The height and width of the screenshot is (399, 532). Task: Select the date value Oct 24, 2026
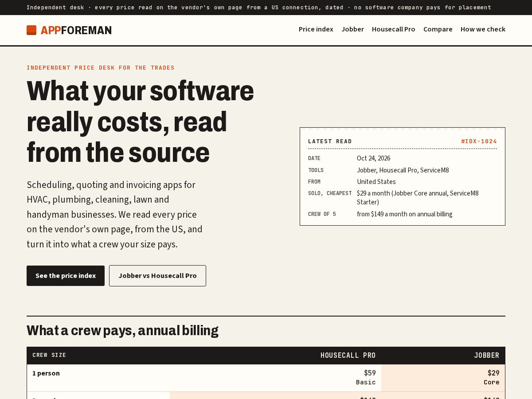coord(374,158)
